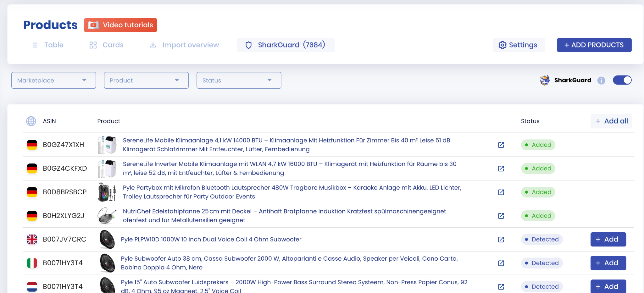Click the Products page heading
Image resolution: width=644 pixels, height=293 pixels.
[50, 25]
